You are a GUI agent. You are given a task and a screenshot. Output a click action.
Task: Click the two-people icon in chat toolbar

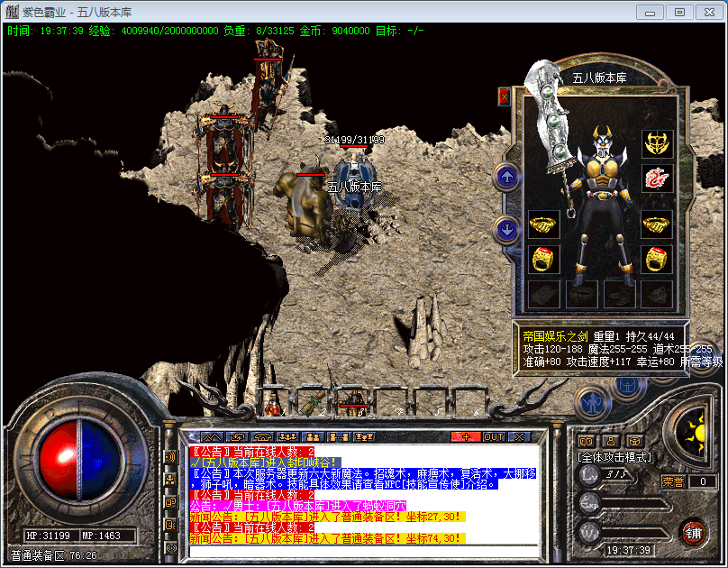coord(313,437)
